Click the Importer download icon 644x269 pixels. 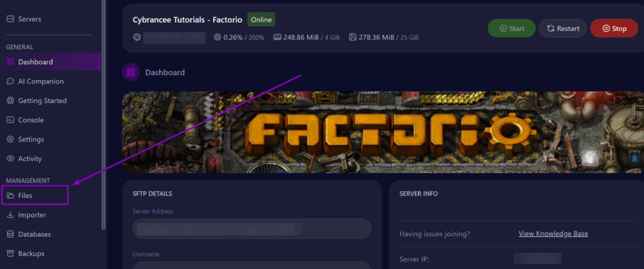coord(11,215)
